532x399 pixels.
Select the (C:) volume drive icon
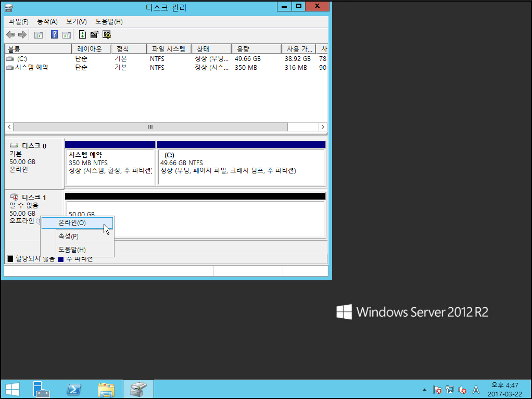point(10,59)
